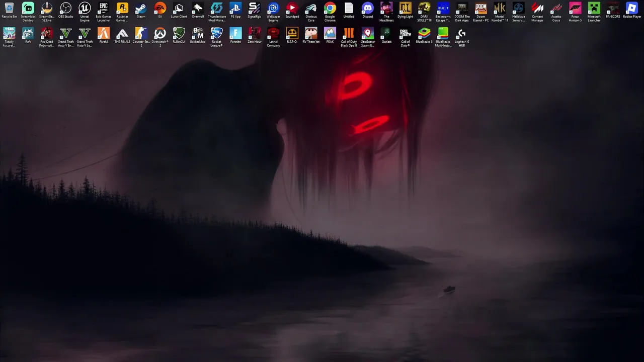Click the Dying Light icon
Image resolution: width=644 pixels, height=362 pixels.
click(x=406, y=11)
